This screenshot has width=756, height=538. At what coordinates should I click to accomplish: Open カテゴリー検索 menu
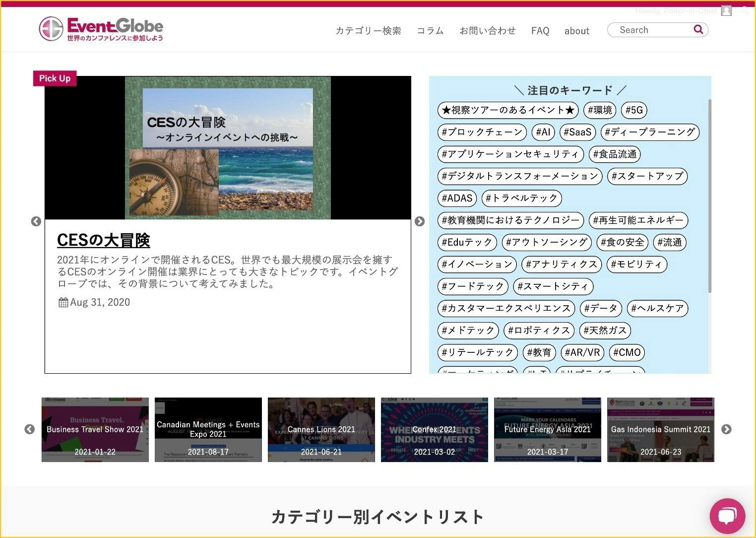click(368, 31)
